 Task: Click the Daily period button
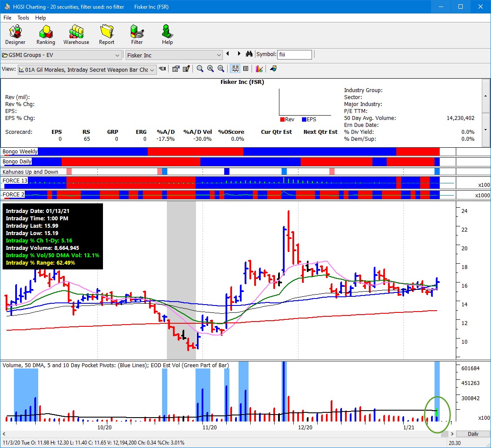[473, 434]
